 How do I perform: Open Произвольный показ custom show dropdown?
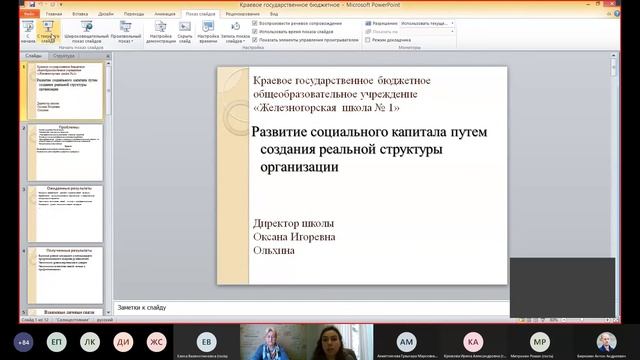point(126,32)
